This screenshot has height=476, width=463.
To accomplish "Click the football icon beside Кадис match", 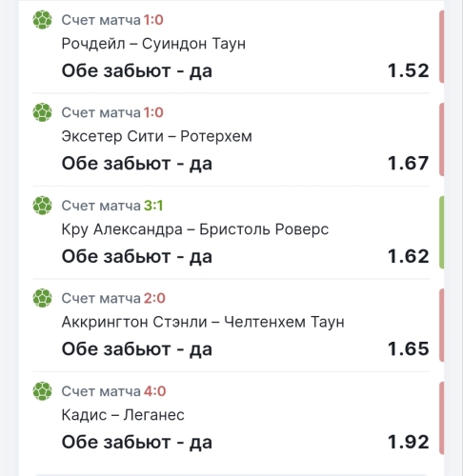I will pos(42,391).
